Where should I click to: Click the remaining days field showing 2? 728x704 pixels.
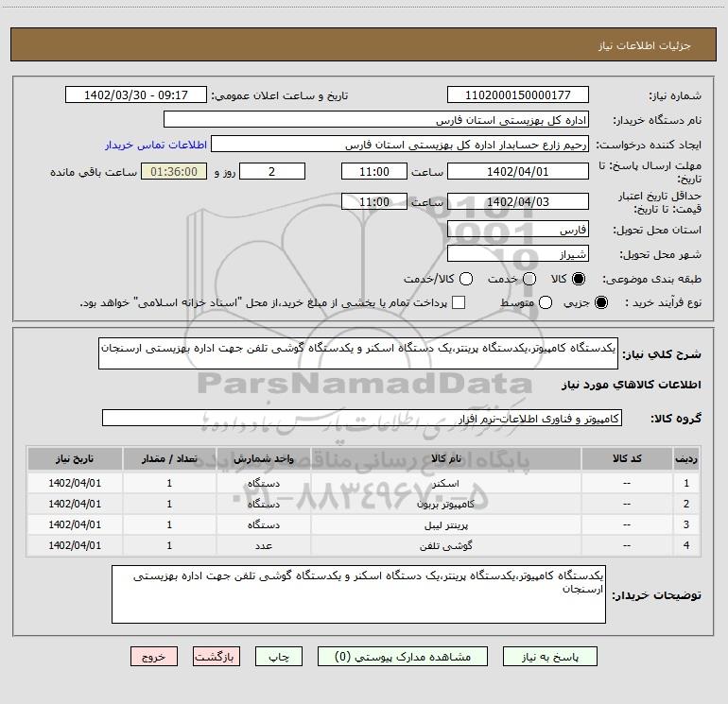272,171
